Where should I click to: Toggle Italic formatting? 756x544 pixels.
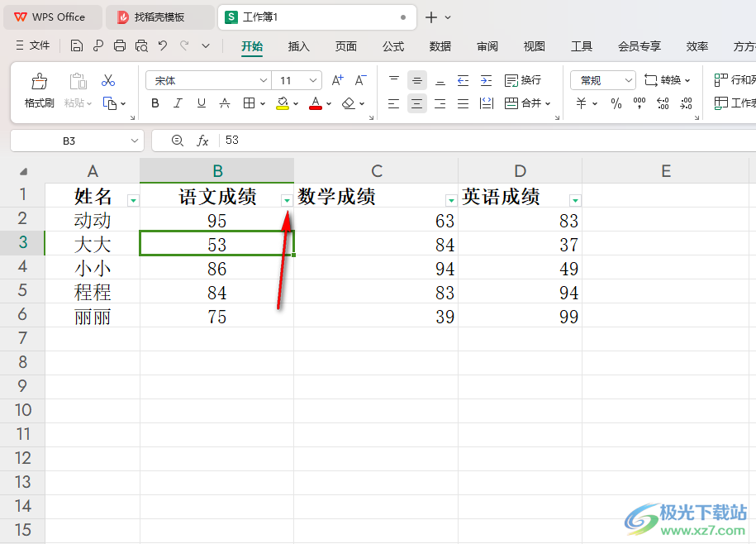178,103
